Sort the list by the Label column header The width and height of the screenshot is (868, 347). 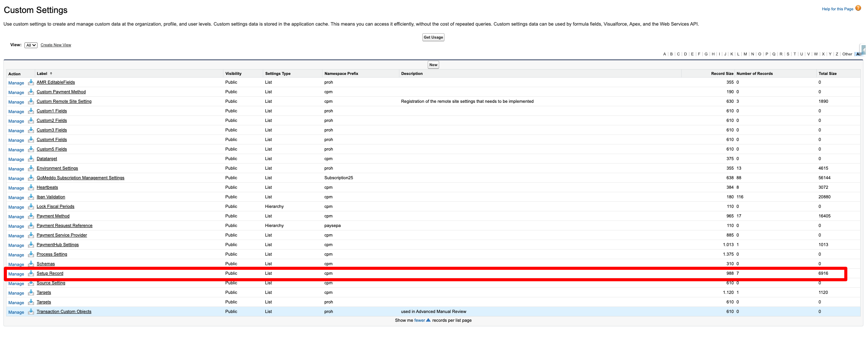42,74
